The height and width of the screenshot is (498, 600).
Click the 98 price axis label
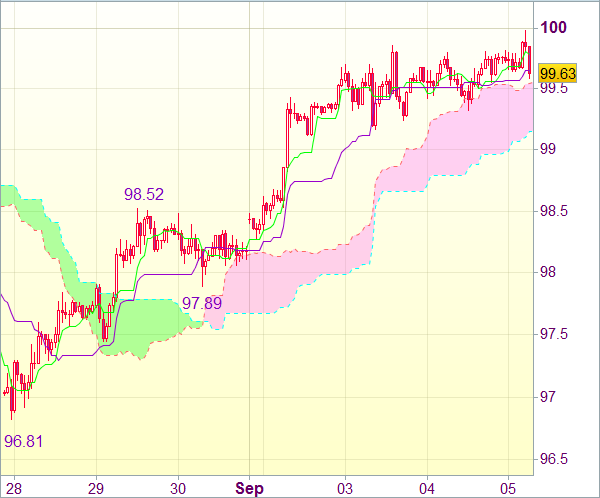pos(548,272)
